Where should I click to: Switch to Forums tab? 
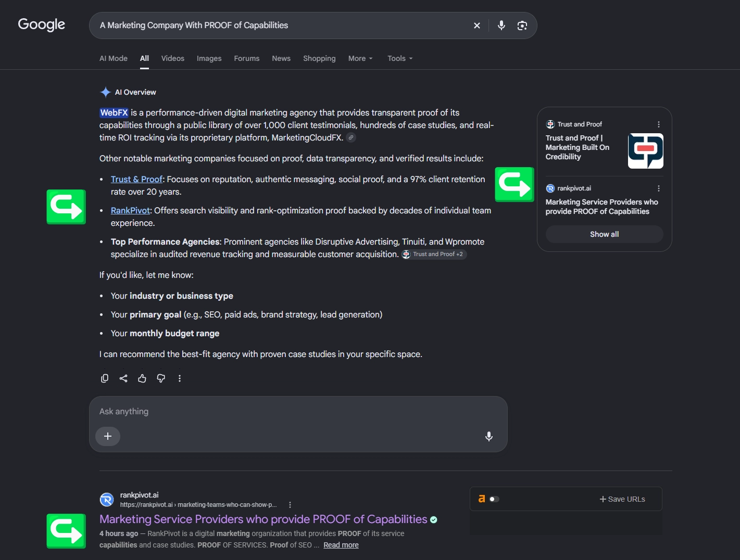click(x=247, y=58)
